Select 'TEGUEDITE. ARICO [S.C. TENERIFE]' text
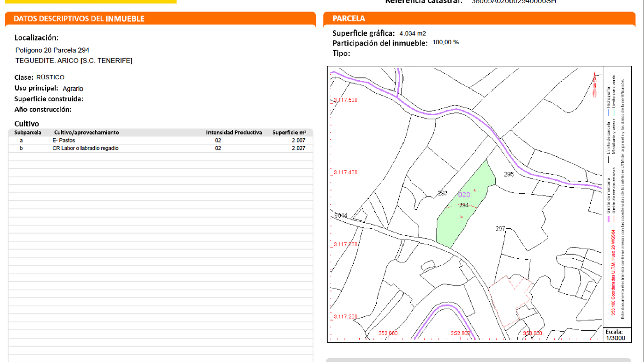 pyautogui.click(x=74, y=61)
